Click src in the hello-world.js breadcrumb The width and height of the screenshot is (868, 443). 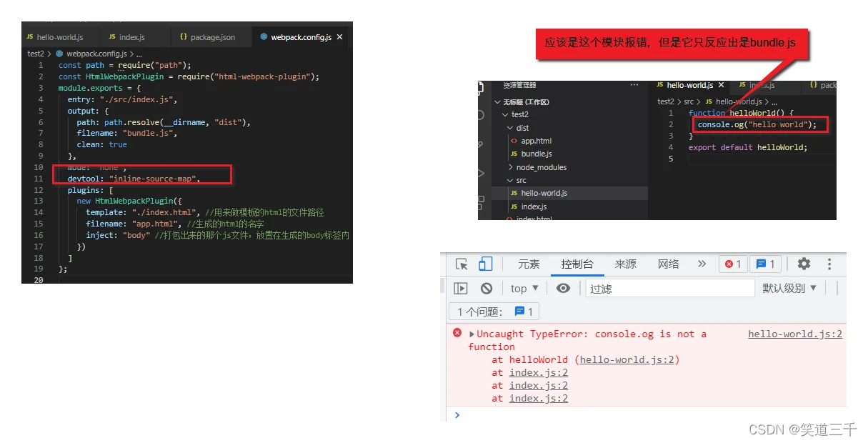coord(689,102)
